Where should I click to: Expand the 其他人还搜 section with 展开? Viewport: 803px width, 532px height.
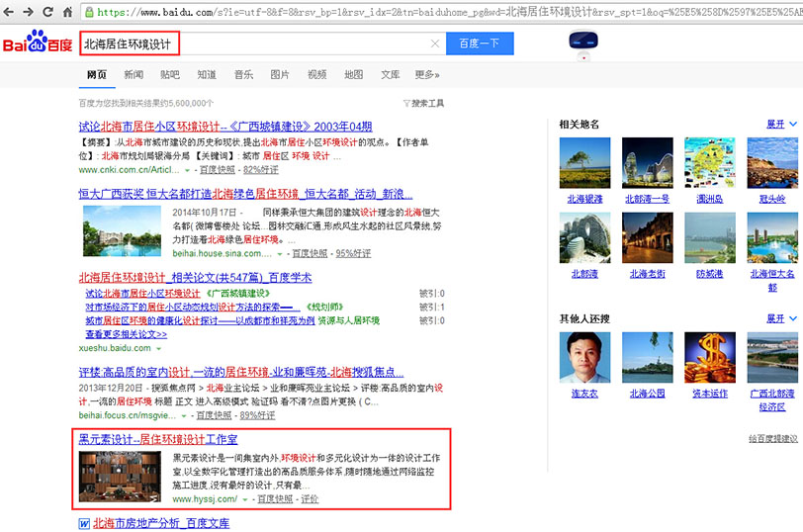tap(781, 318)
